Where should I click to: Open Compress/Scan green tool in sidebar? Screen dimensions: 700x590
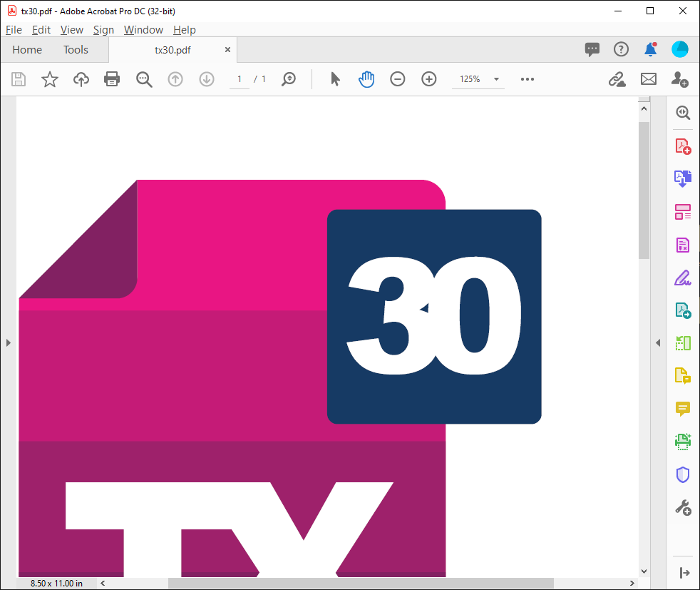pyautogui.click(x=683, y=343)
